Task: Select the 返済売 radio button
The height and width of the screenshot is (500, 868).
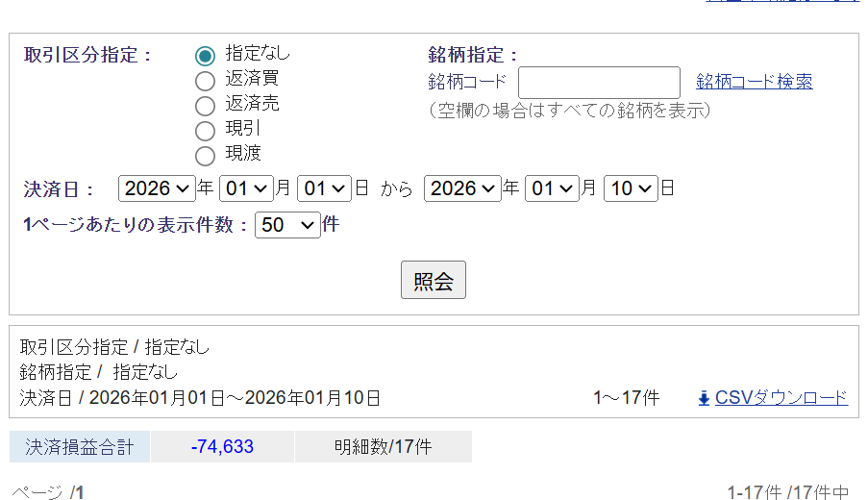Action: (205, 106)
